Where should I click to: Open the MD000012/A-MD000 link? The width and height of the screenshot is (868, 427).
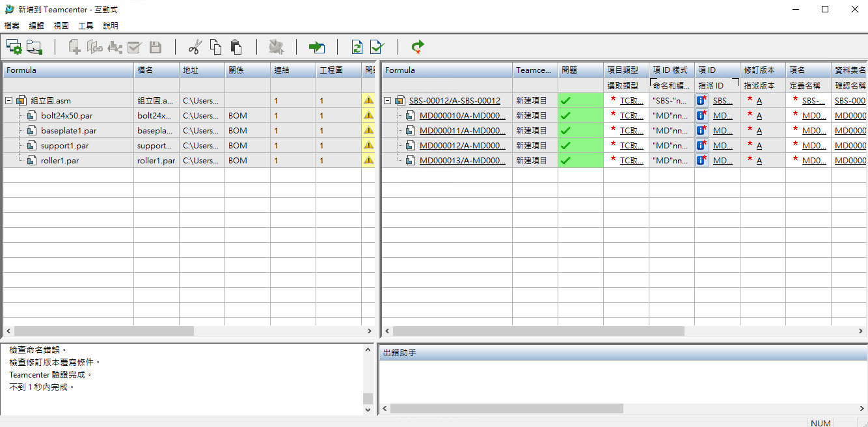click(463, 146)
